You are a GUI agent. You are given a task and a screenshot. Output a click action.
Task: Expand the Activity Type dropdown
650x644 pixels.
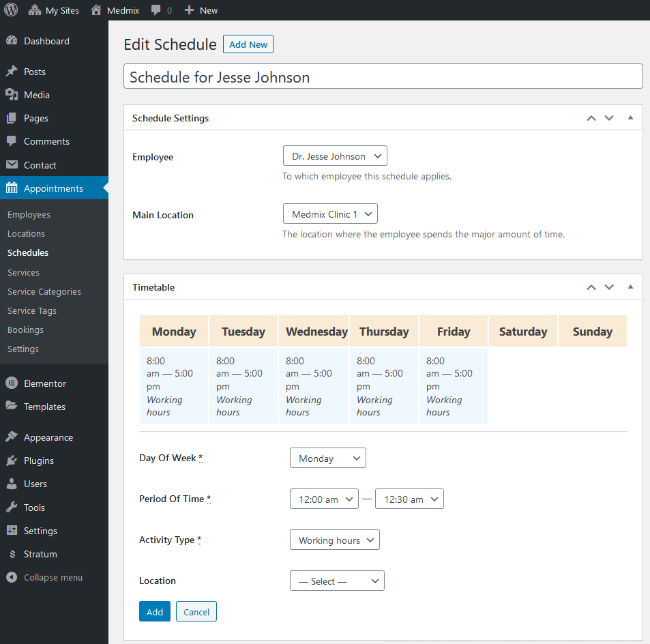pos(335,540)
